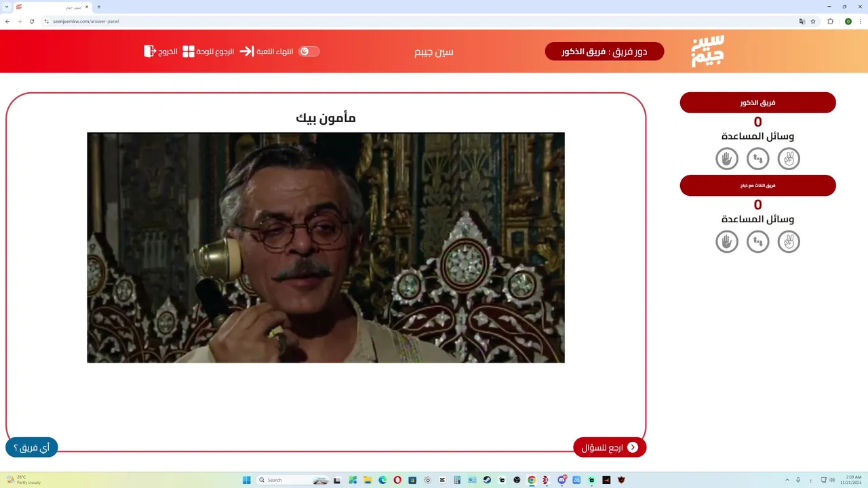Viewport: 868px width, 488px height.
Task: Click the second team's score 0
Action: click(x=757, y=205)
